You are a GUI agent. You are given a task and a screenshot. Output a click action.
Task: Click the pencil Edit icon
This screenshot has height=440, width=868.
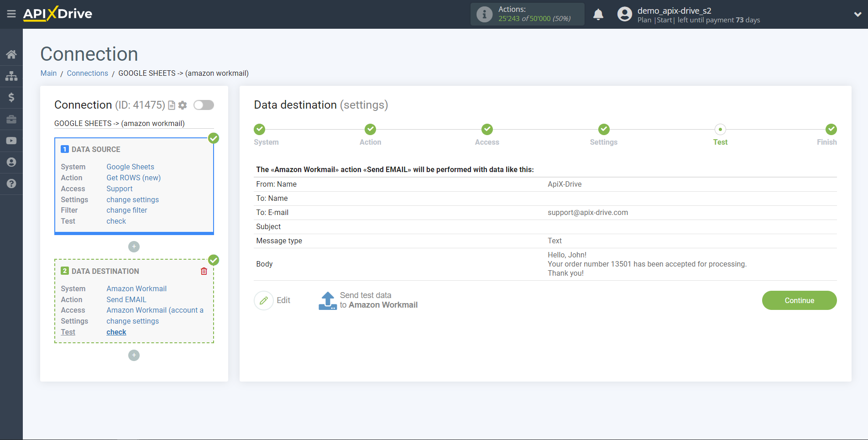263,300
